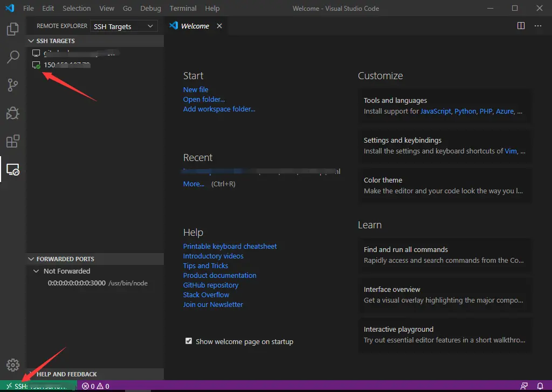Click the VS Code logo icon
The image size is (552, 392).
pos(10,8)
